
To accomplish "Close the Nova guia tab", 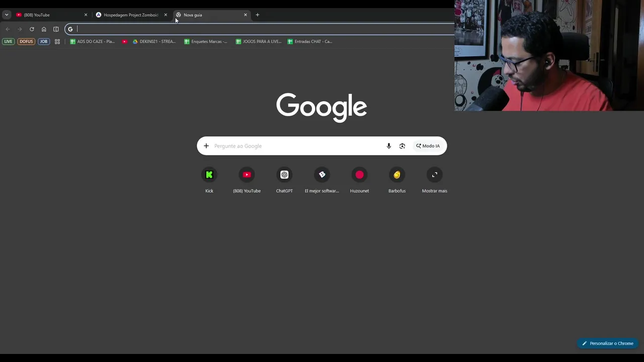I will (x=246, y=15).
